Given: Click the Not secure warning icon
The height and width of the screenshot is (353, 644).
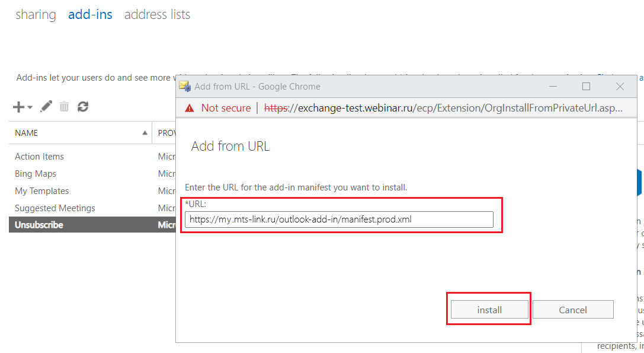Looking at the screenshot, I should click(x=190, y=108).
